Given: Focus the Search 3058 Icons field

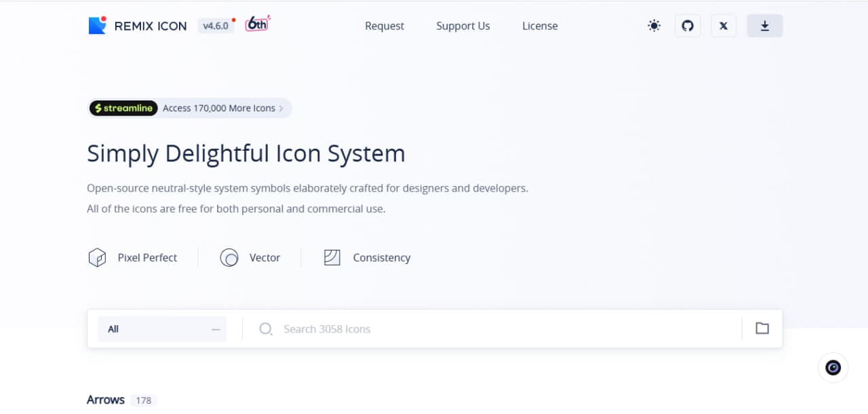Looking at the screenshot, I should [x=502, y=329].
